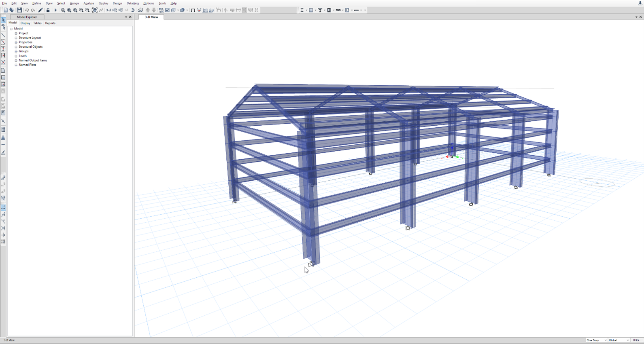644x344 pixels.
Task: Click the Set Display Options checkbox icon
Action: [x=167, y=10]
